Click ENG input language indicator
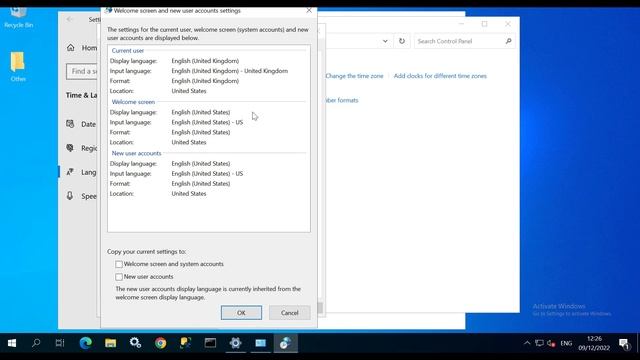Screen dimensions: 640x360 click(566, 343)
